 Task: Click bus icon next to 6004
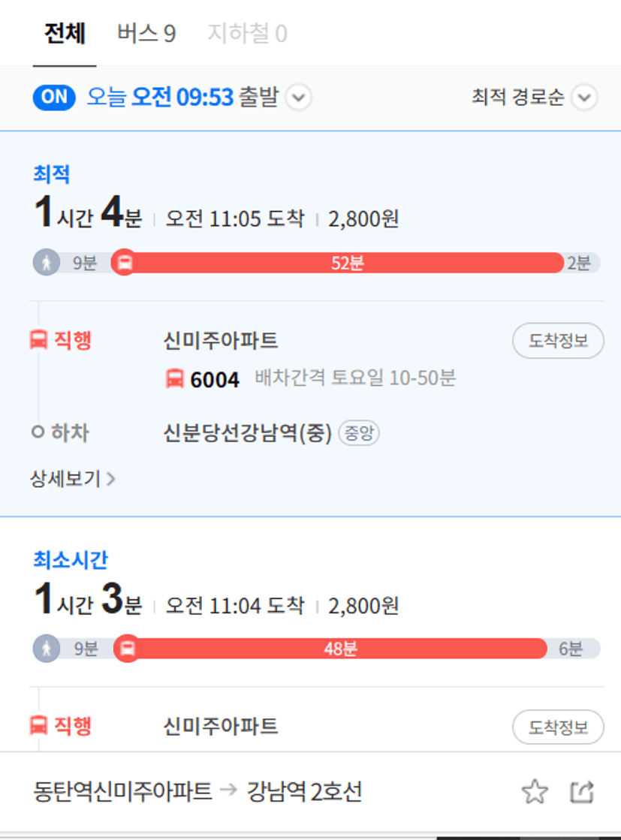175,378
